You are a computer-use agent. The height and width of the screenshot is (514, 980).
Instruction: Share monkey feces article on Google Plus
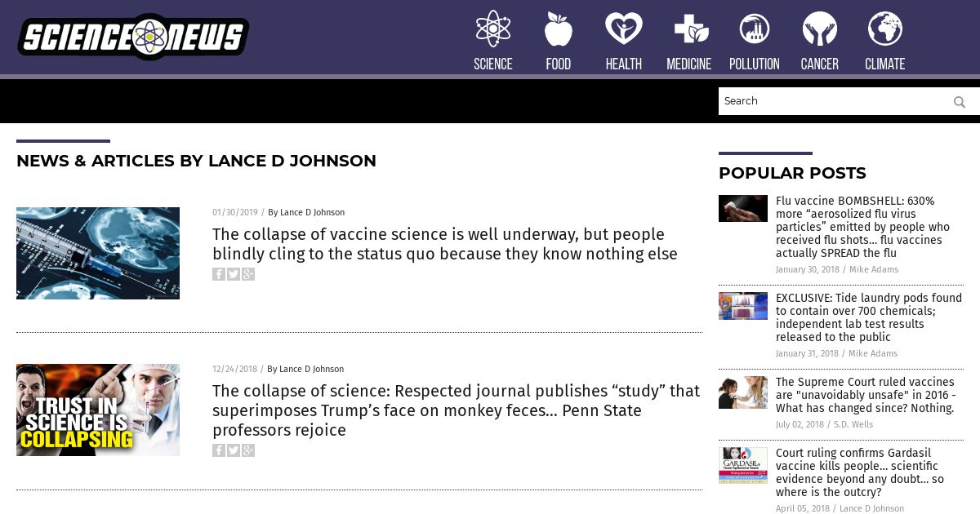[248, 450]
